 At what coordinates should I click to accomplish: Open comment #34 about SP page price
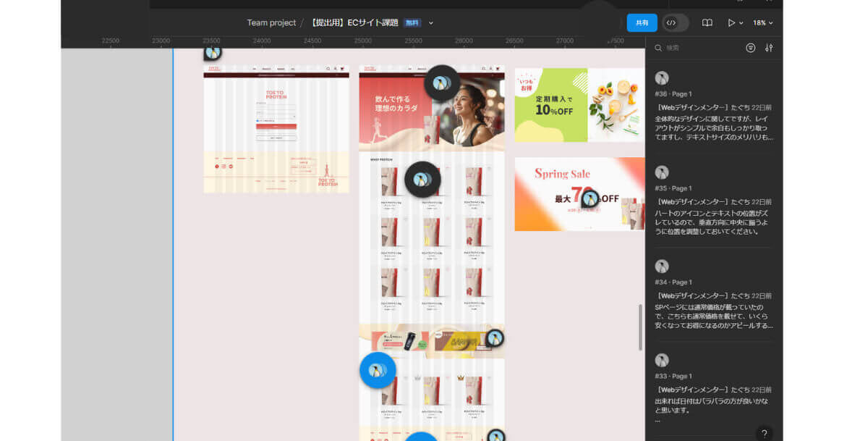[x=714, y=294]
